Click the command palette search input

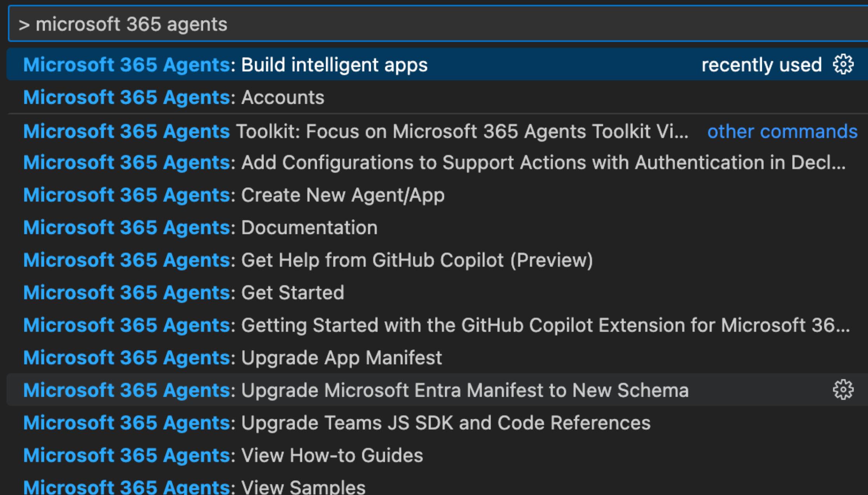point(428,24)
